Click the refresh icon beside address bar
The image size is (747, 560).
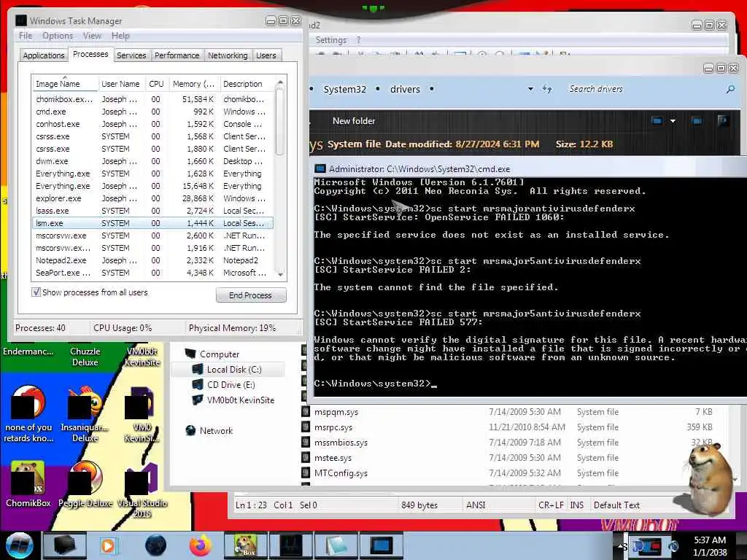click(547, 89)
